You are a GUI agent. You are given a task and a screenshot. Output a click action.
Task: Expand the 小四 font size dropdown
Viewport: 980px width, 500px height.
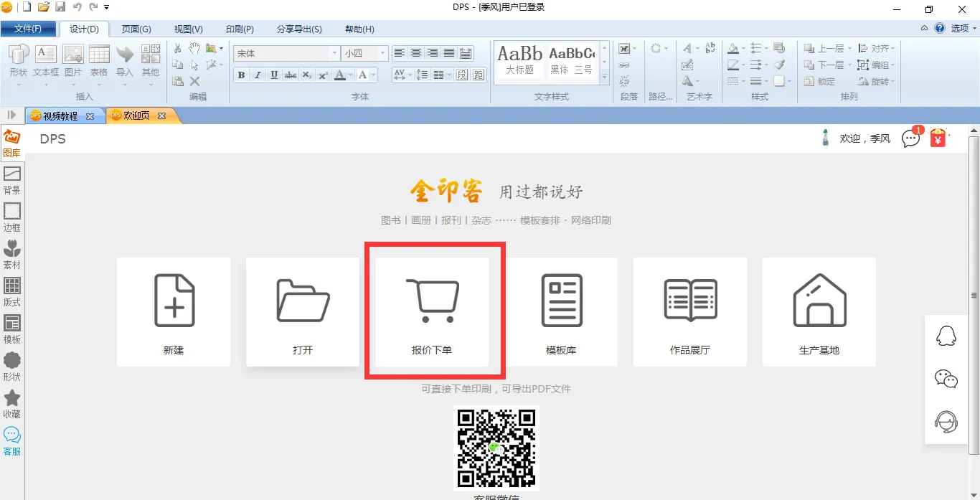pyautogui.click(x=383, y=54)
